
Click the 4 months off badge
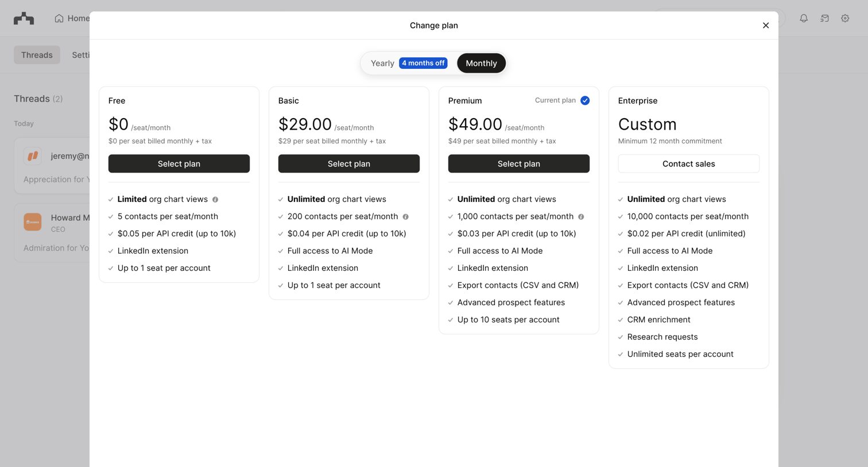click(423, 63)
